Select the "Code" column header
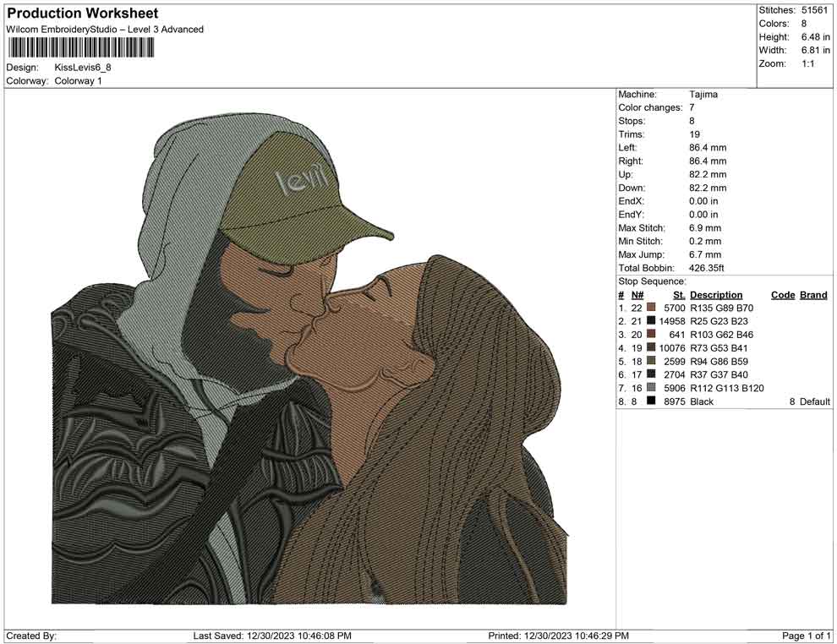 coord(783,295)
